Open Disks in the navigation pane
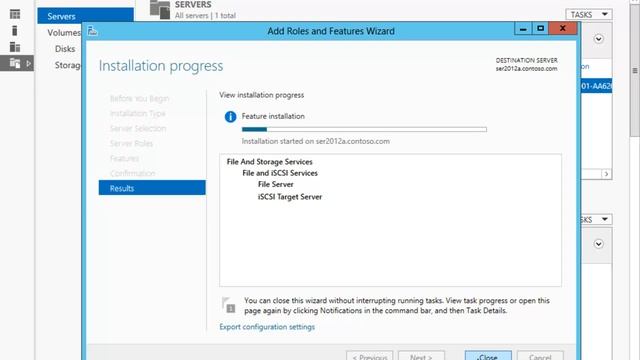This screenshot has height=360, width=640. point(65,49)
